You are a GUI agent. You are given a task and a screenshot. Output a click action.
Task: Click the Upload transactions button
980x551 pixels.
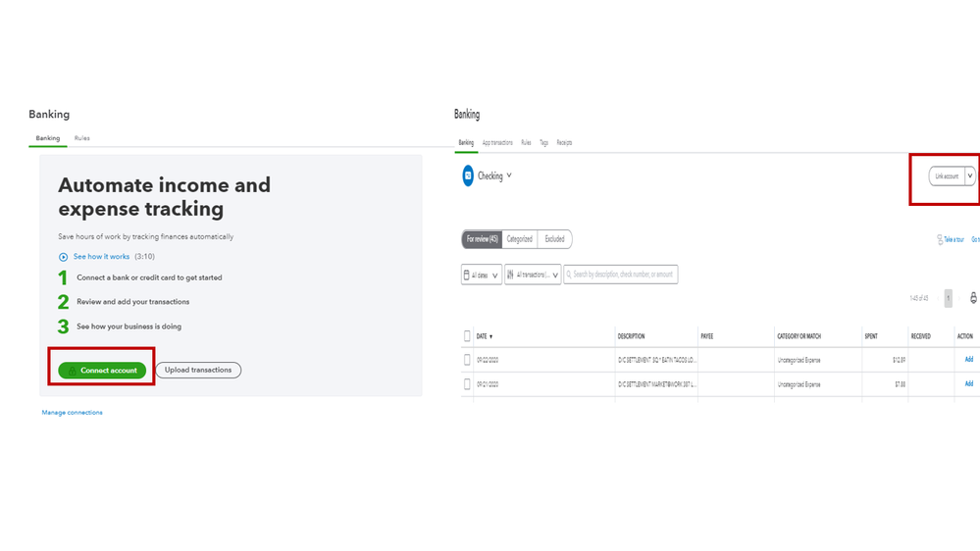[198, 371]
